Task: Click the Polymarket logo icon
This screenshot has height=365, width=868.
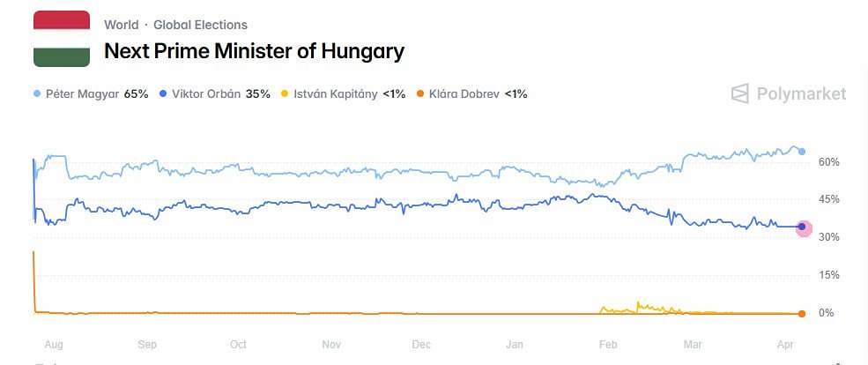Action: [x=741, y=93]
